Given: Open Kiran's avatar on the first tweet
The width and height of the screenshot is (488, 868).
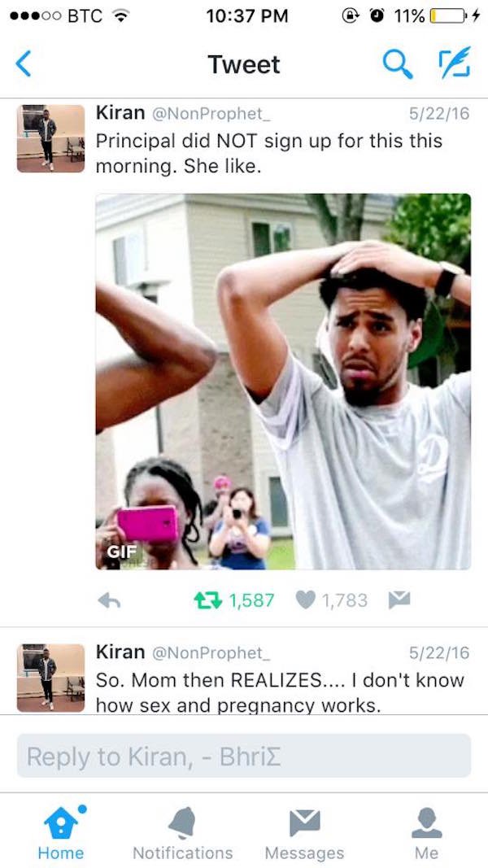Looking at the screenshot, I should [51, 138].
